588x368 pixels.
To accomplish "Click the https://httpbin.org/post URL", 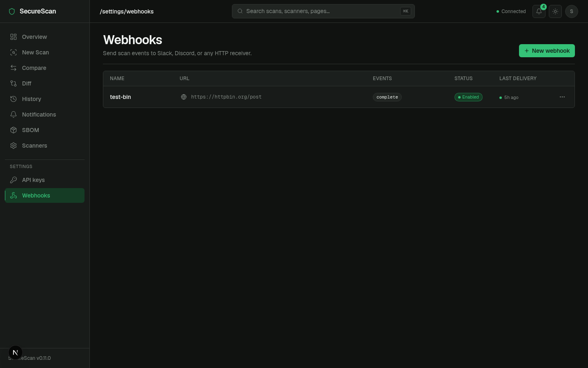I will [x=226, y=97].
